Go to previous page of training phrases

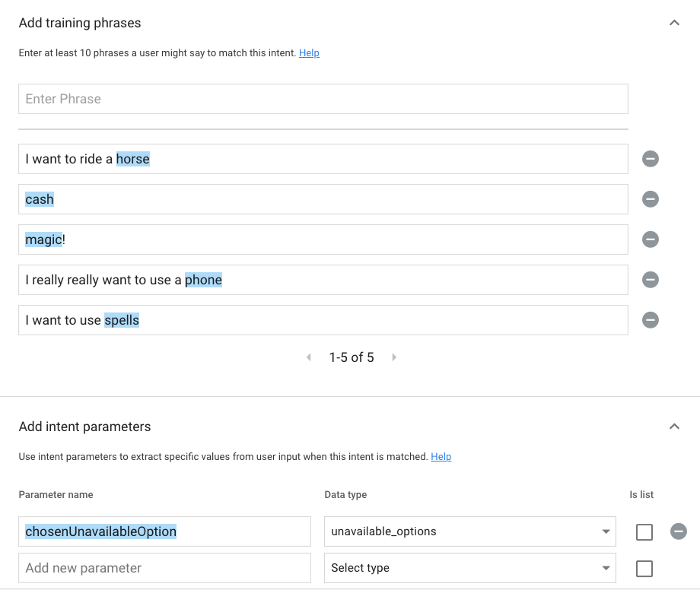point(308,357)
